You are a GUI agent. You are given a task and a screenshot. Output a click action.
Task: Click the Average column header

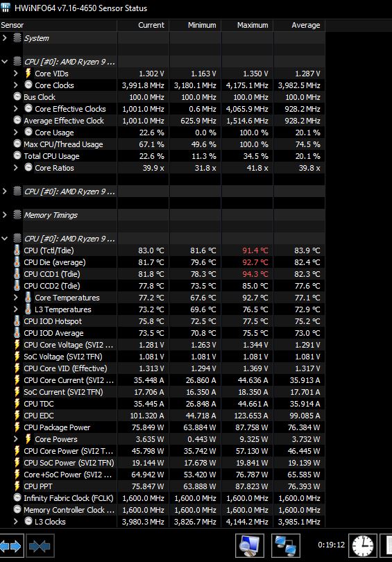(299, 25)
